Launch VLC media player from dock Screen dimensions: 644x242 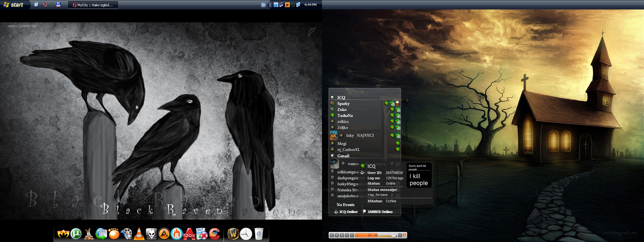click(139, 234)
